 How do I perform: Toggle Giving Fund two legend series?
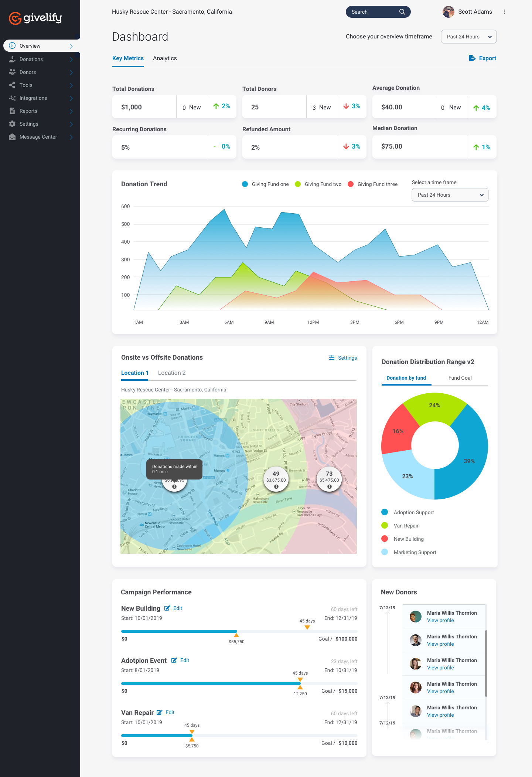pyautogui.click(x=298, y=184)
